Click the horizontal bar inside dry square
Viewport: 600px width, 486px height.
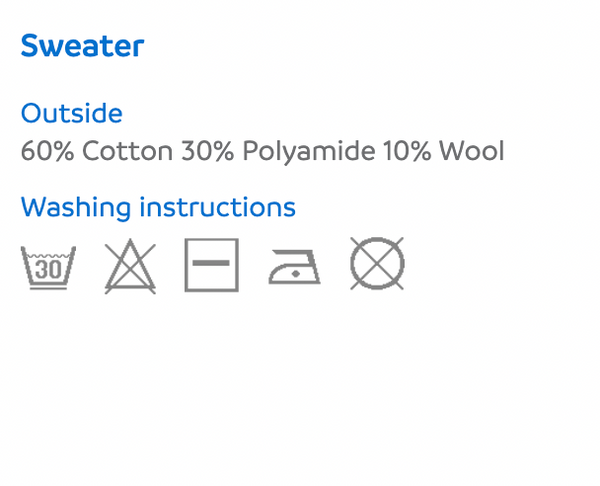pos(211,263)
